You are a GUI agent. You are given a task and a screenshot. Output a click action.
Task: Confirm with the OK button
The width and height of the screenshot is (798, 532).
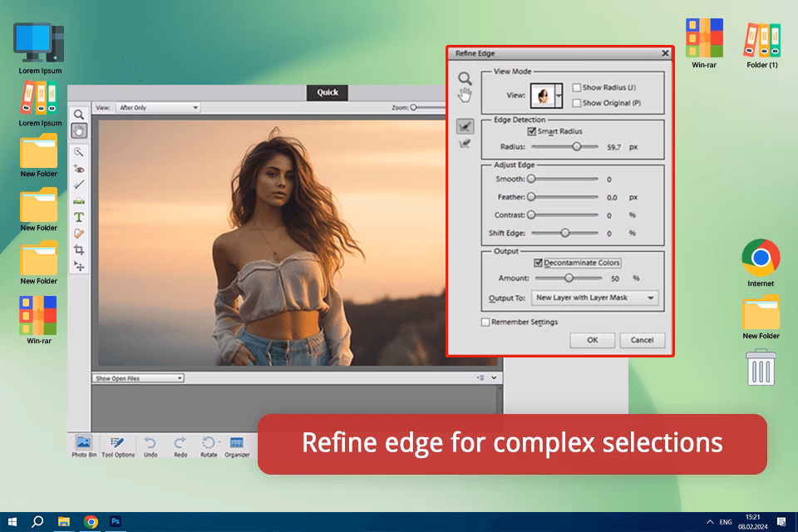pos(592,340)
